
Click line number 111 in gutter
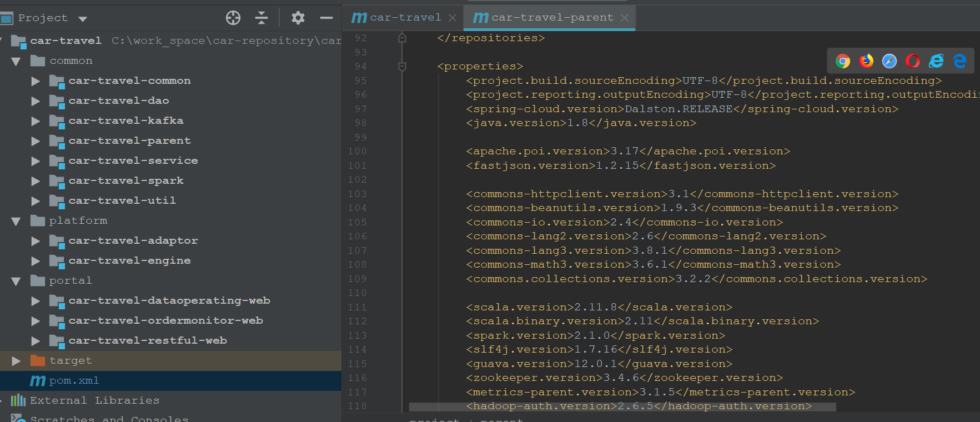point(357,308)
